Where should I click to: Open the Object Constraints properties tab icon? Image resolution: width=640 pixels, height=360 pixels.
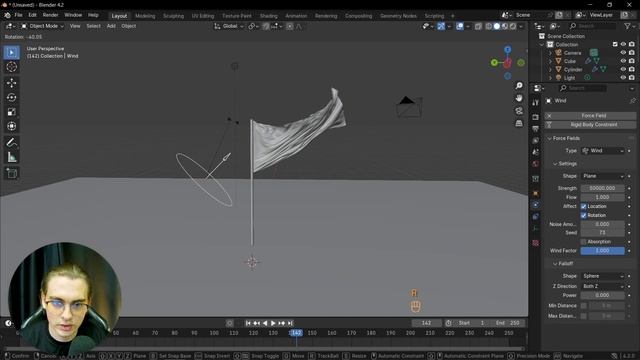(536, 217)
